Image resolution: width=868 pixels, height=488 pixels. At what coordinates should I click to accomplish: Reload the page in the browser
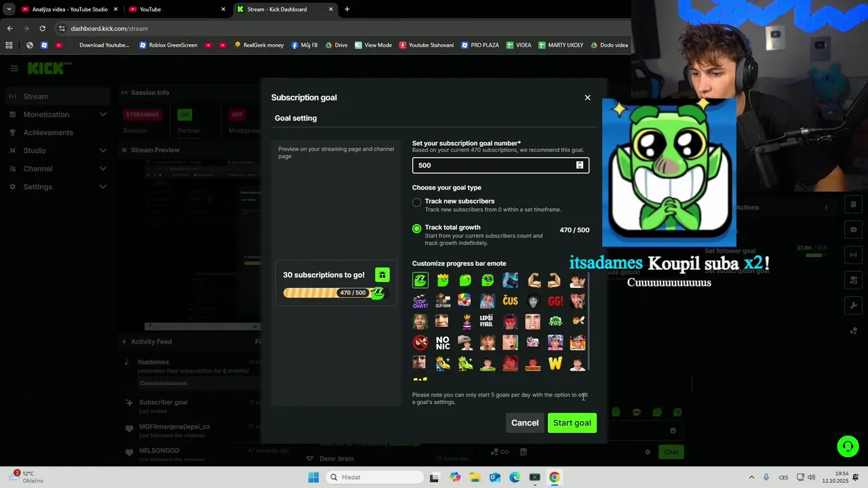pos(42,28)
